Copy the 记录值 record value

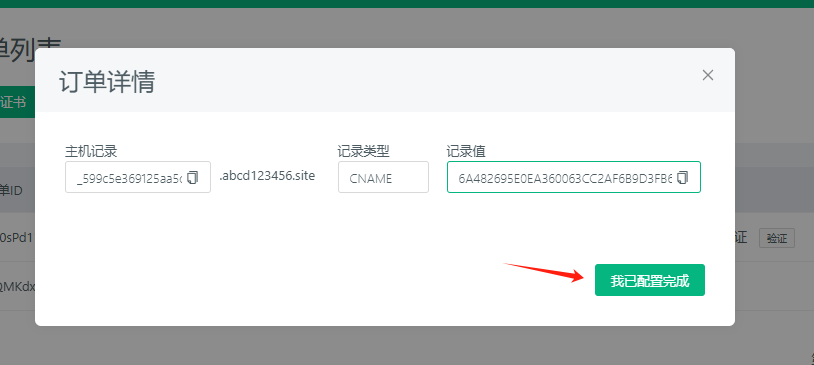(x=683, y=178)
